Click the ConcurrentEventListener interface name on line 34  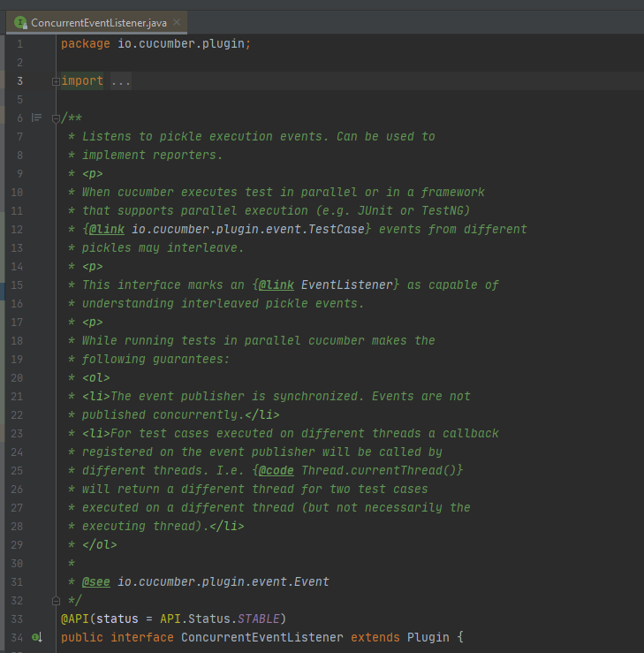(x=261, y=638)
